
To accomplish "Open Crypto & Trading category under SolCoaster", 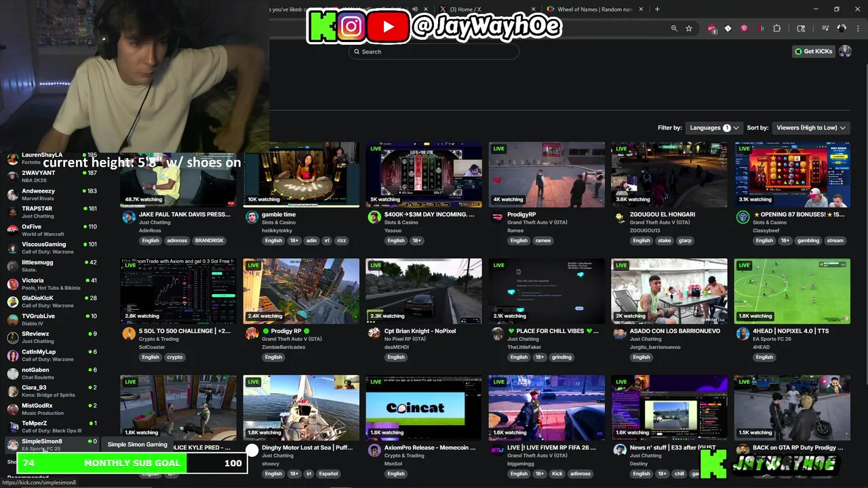I will click(x=159, y=339).
